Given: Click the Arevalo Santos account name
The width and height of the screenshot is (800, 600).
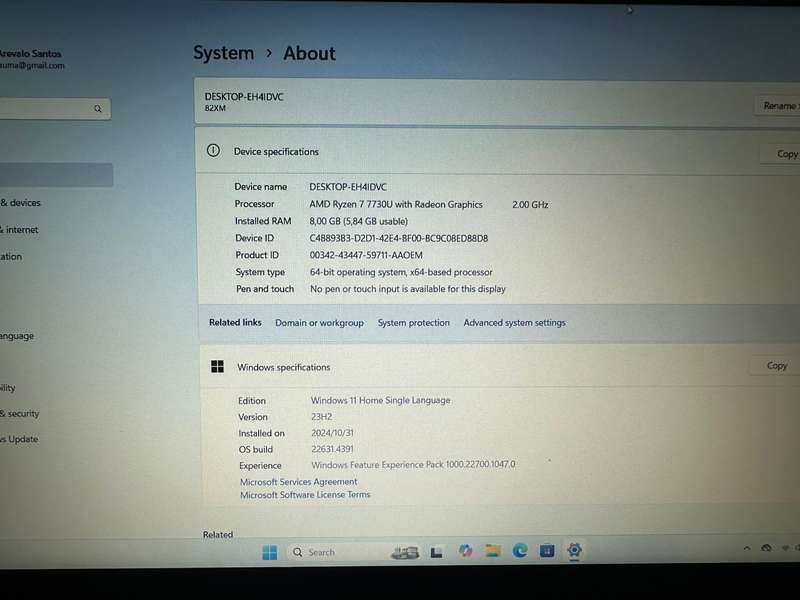Looking at the screenshot, I should tap(31, 54).
